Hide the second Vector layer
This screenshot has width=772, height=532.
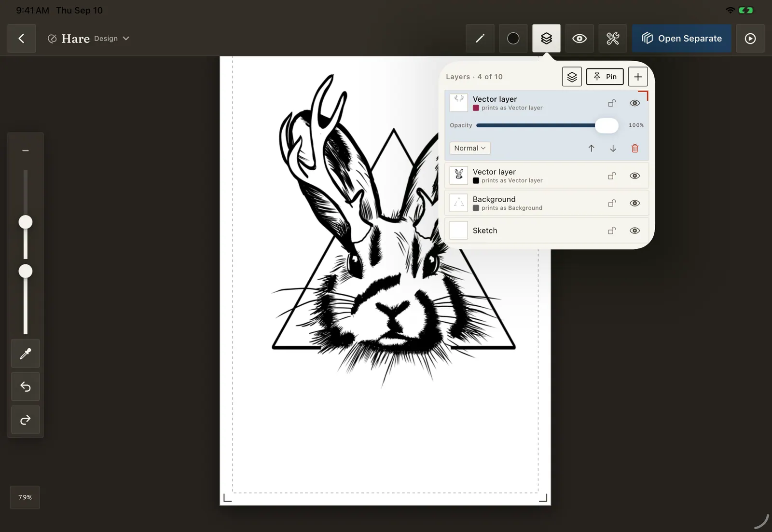635,176
